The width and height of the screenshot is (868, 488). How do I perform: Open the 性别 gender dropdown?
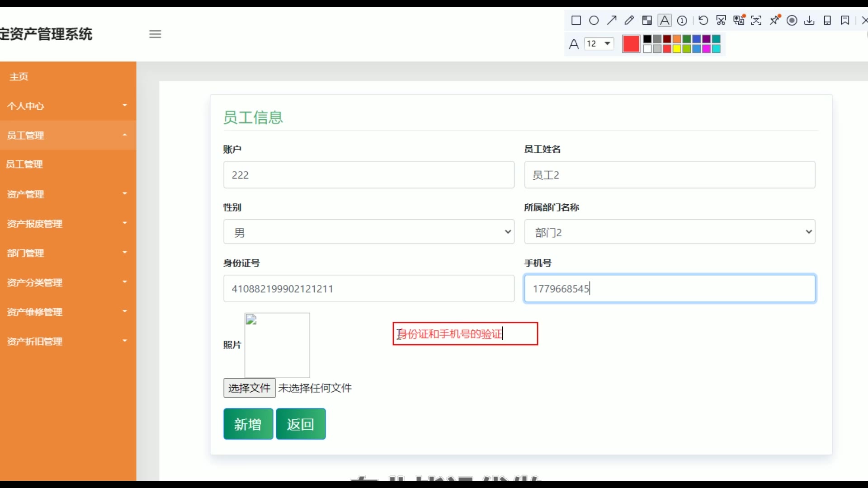pyautogui.click(x=368, y=232)
